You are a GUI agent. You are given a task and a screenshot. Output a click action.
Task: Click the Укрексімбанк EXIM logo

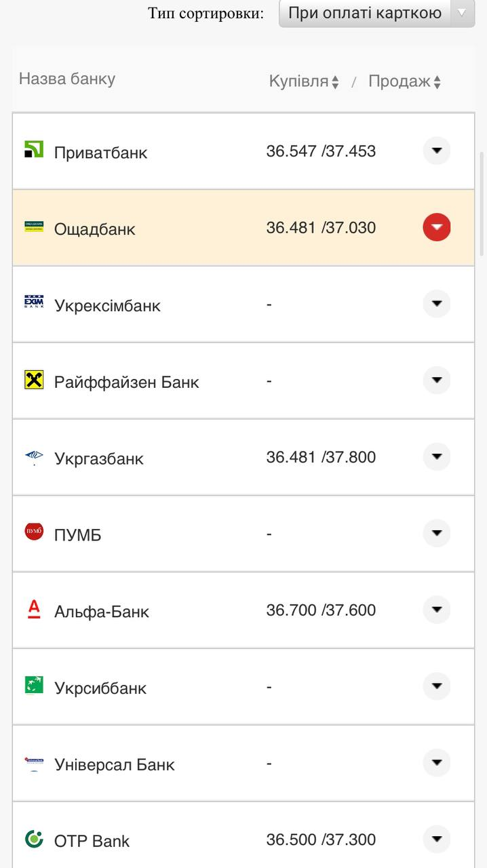pyautogui.click(x=34, y=302)
